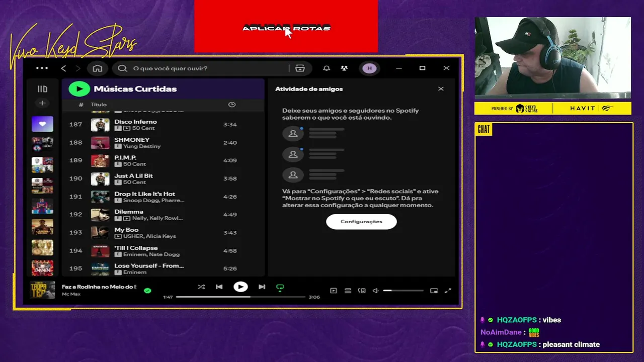Click the Disco Inferno album cover
The image size is (644, 362).
click(x=100, y=125)
